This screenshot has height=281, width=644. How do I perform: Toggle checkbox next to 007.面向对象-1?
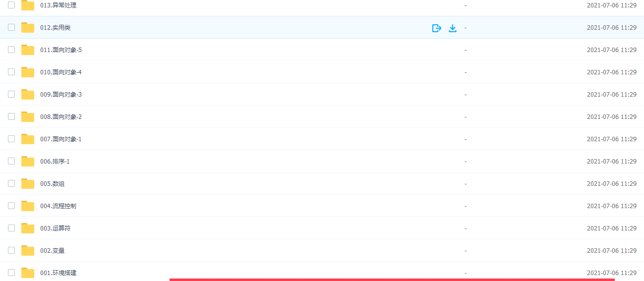point(11,139)
